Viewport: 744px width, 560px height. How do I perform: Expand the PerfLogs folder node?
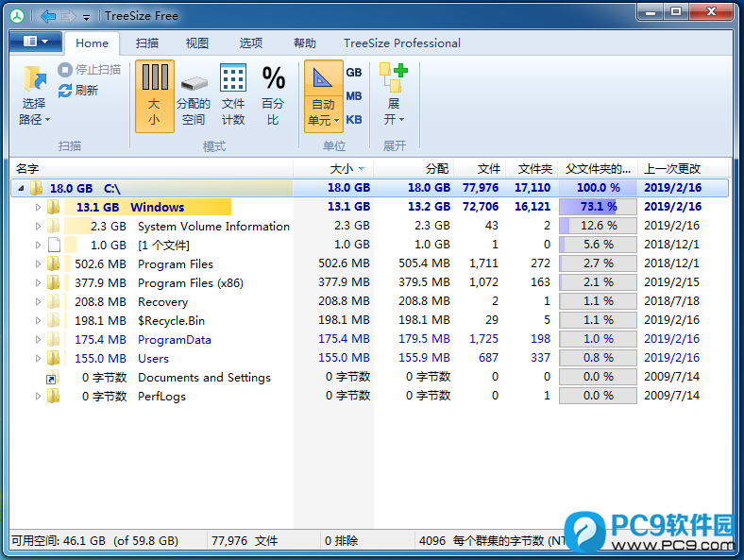(38, 397)
